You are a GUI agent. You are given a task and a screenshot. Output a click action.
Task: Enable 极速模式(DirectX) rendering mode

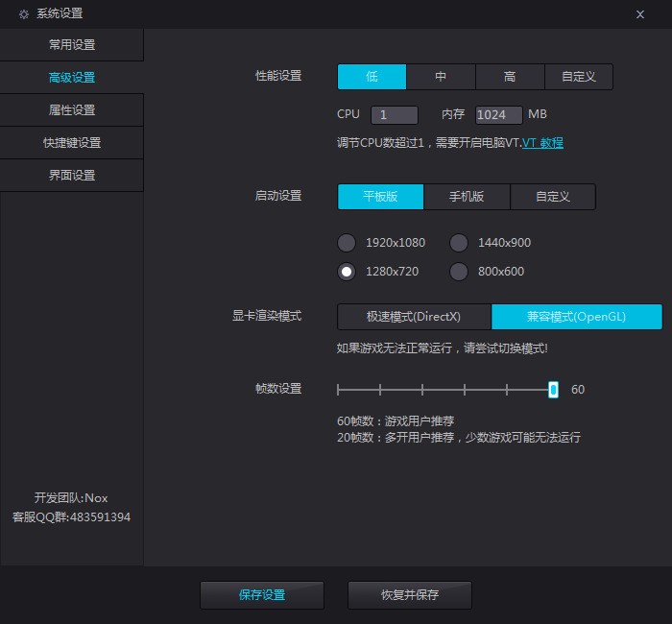[x=414, y=317]
